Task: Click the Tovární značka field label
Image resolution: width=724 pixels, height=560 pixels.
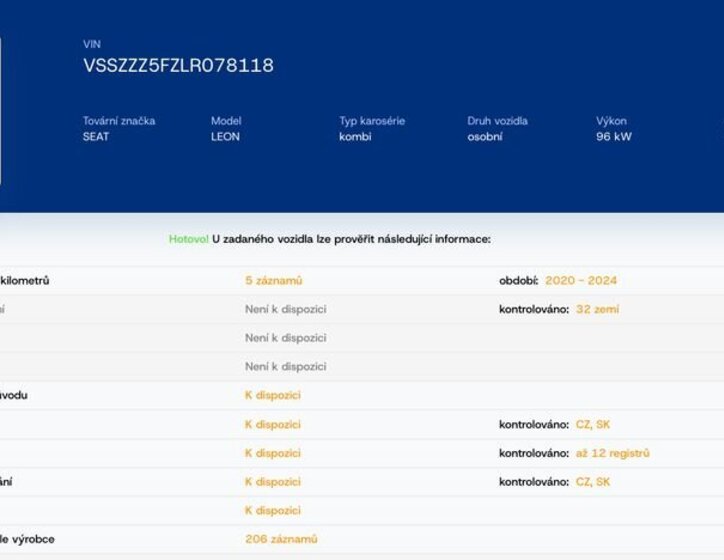Action: [119, 121]
